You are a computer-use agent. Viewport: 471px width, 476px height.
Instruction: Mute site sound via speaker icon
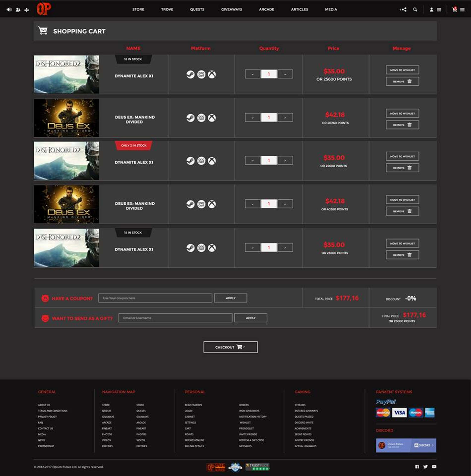(x=9, y=10)
